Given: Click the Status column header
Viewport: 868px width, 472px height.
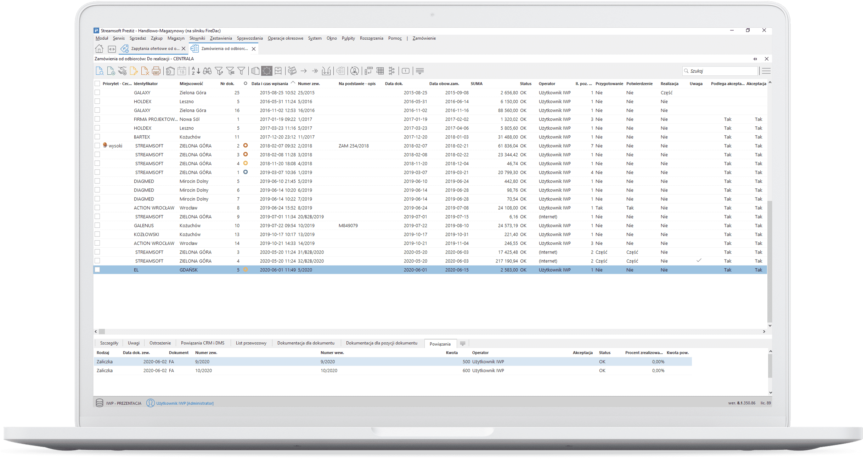Looking at the screenshot, I should (525, 84).
